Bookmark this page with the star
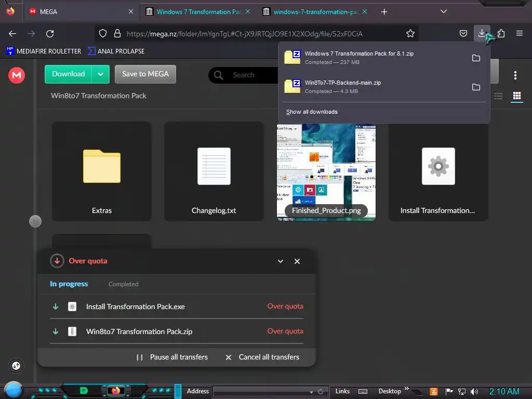The image size is (532, 399). coord(410,33)
